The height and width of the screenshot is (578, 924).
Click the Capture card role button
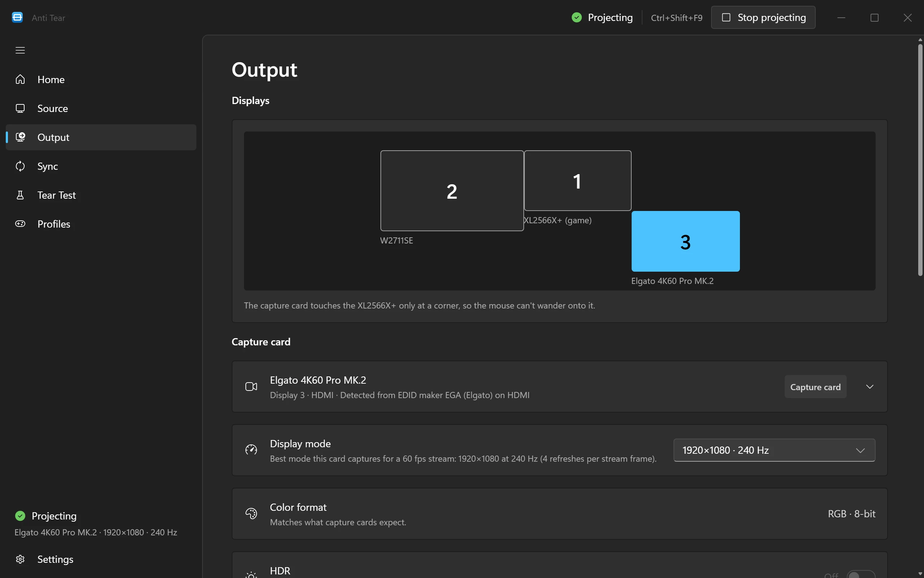pyautogui.click(x=815, y=387)
